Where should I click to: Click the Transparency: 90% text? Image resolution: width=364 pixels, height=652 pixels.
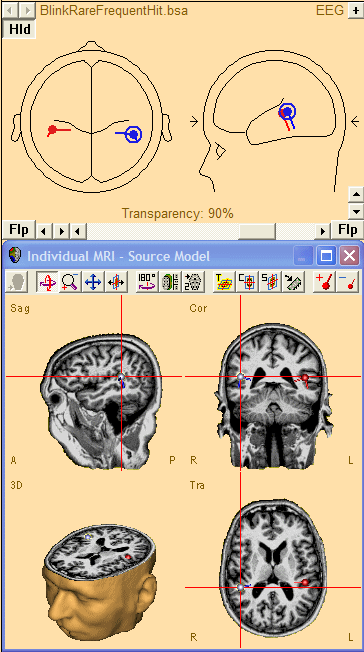pos(178,214)
